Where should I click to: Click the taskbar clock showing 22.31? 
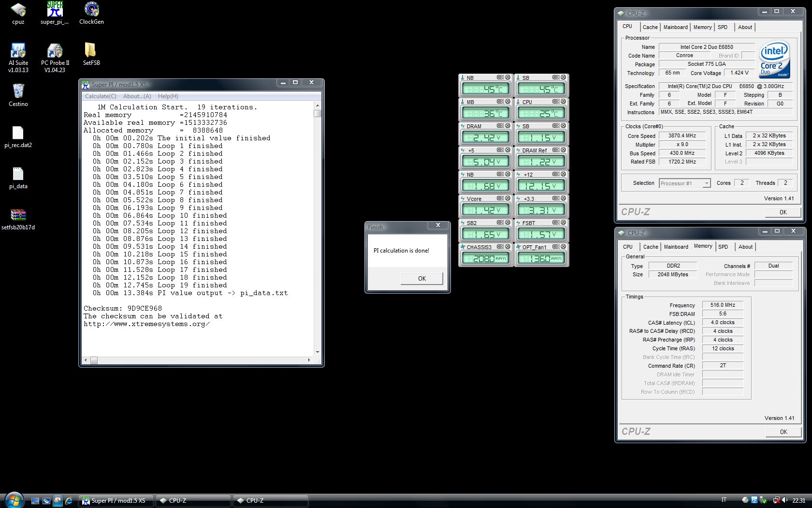point(799,501)
